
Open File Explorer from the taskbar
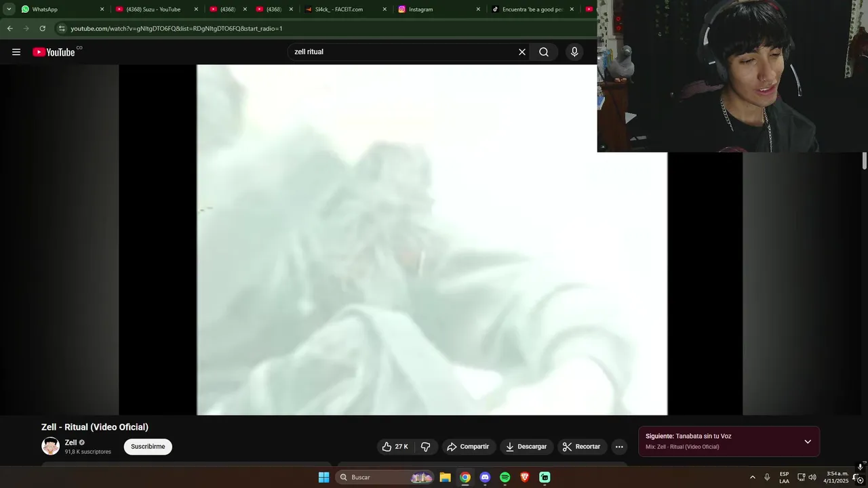point(446,477)
